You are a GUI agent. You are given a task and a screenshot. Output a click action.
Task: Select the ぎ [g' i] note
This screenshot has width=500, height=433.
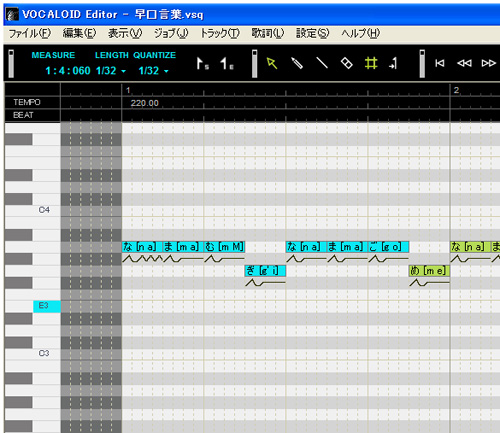pyautogui.click(x=265, y=271)
